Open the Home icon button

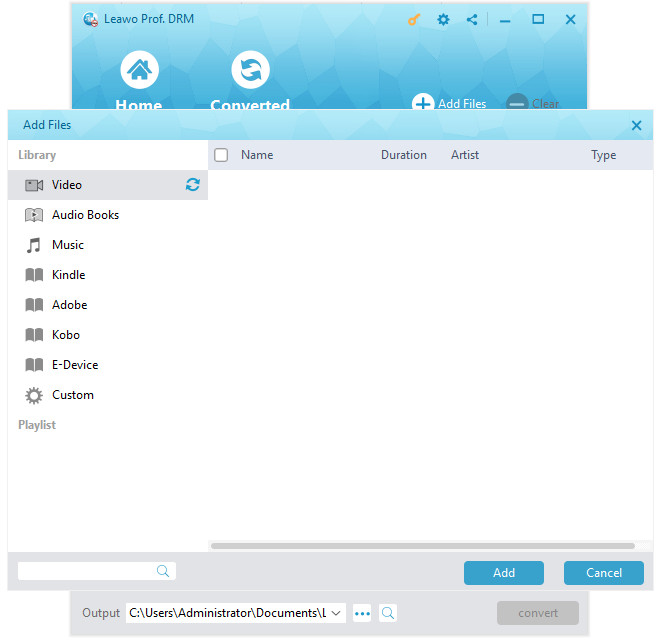click(x=139, y=69)
